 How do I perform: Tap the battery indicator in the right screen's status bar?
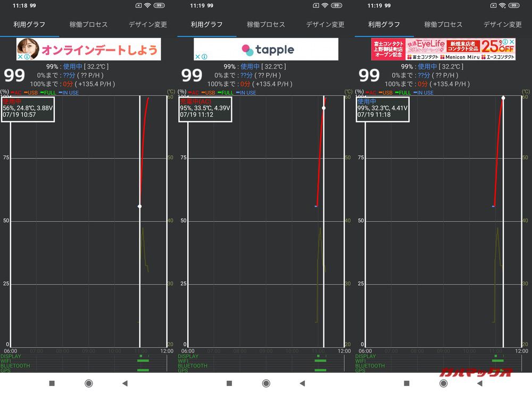[x=513, y=5]
